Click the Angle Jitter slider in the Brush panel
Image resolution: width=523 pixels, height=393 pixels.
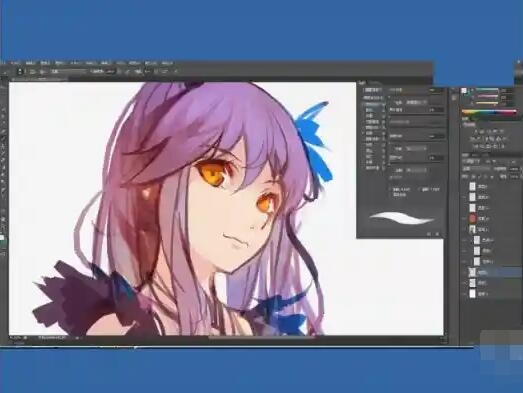(417, 140)
